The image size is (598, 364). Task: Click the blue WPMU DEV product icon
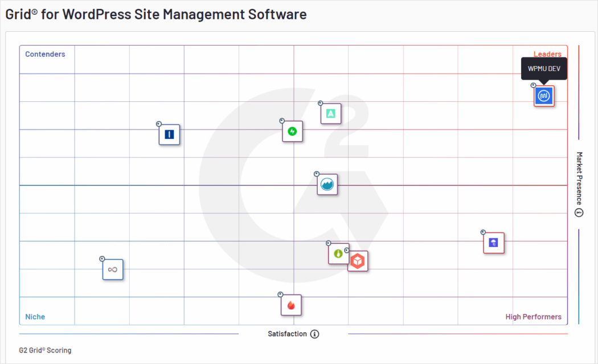(544, 97)
